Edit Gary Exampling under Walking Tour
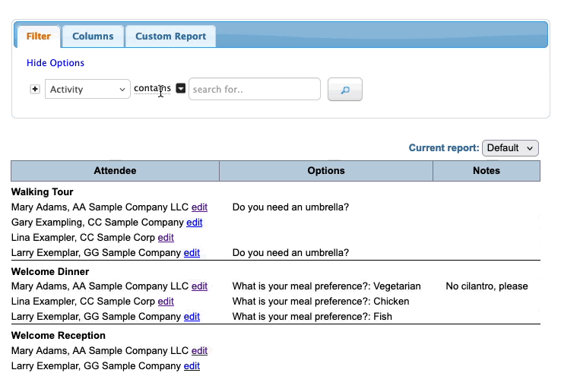Image resolution: width=561 pixels, height=392 pixels. tap(194, 223)
